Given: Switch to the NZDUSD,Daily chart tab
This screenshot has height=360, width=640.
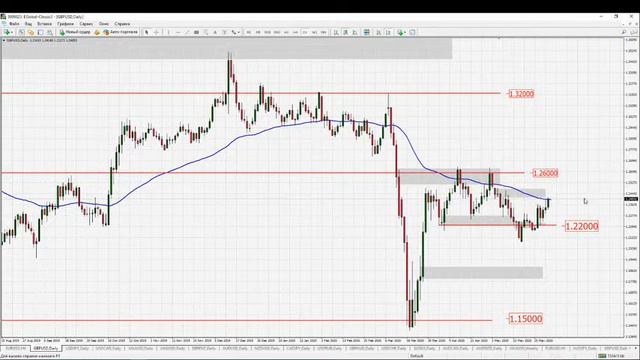Looking at the screenshot, I should pyautogui.click(x=267, y=349).
